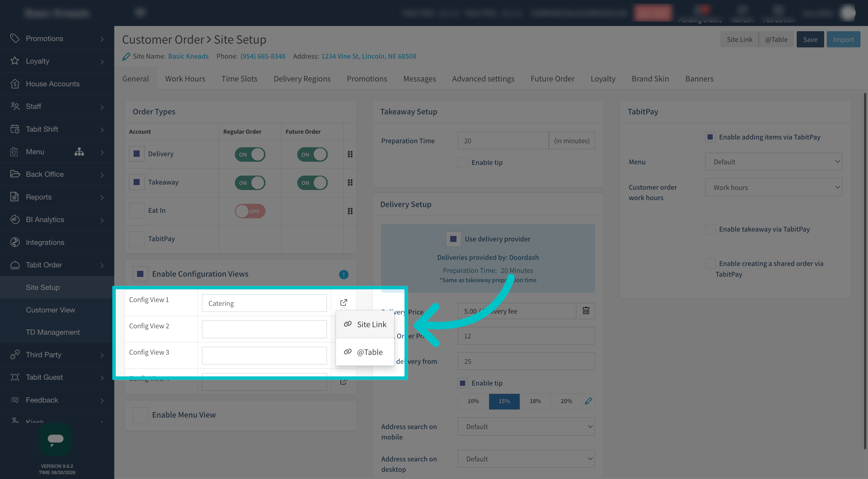Select the 18% tip option

tap(535, 401)
